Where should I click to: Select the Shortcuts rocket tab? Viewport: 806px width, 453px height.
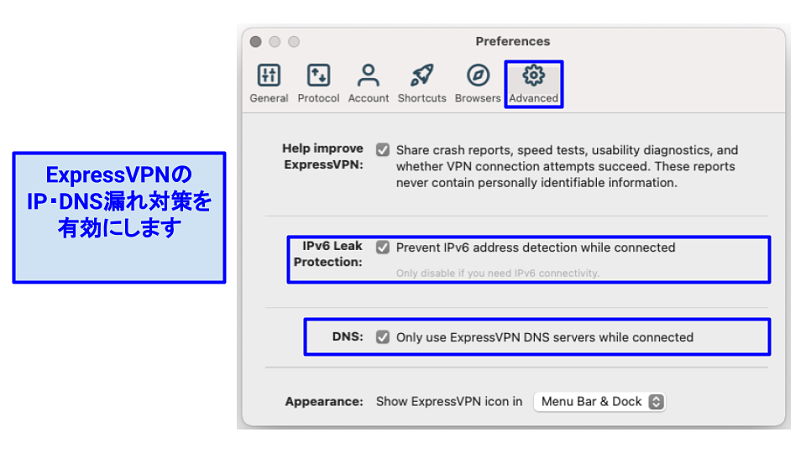coord(422,83)
